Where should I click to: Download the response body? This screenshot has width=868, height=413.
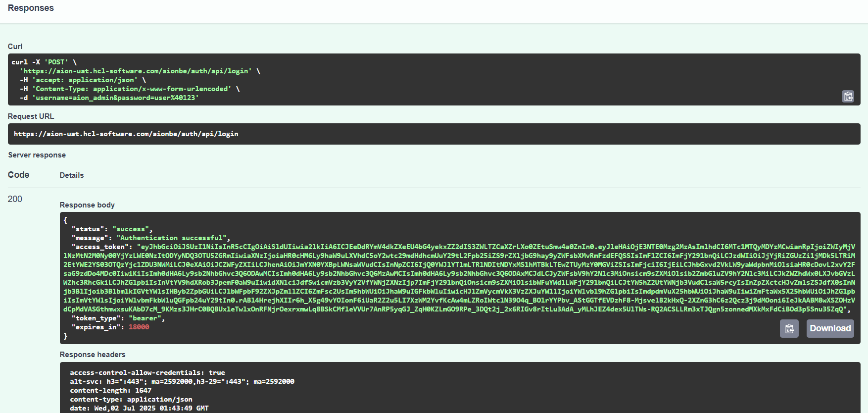(x=830, y=328)
